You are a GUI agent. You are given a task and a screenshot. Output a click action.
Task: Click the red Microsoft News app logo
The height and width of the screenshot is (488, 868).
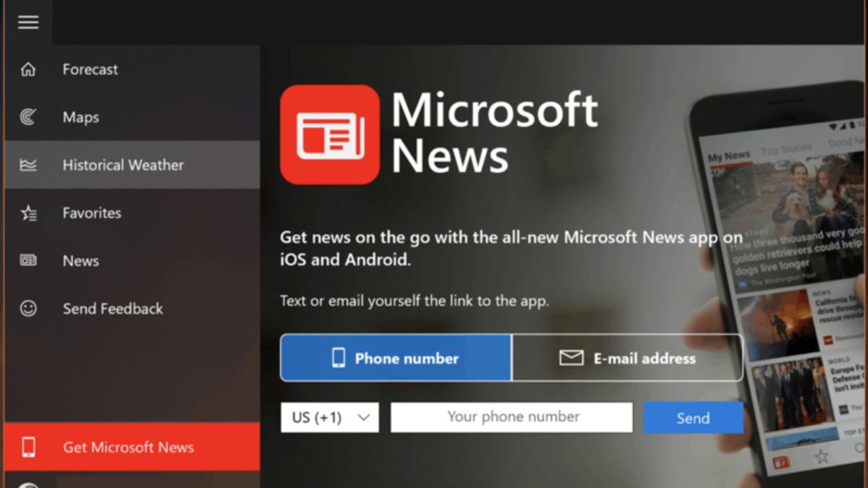pos(329,134)
